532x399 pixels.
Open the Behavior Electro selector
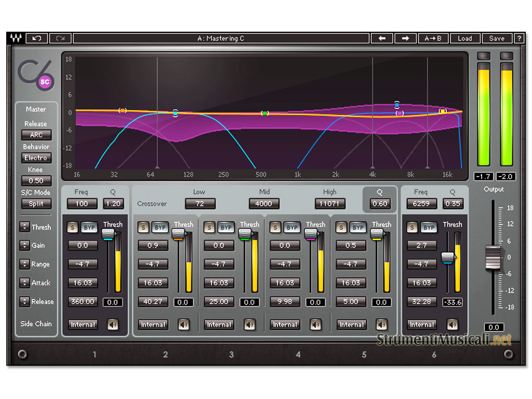pyautogui.click(x=36, y=158)
